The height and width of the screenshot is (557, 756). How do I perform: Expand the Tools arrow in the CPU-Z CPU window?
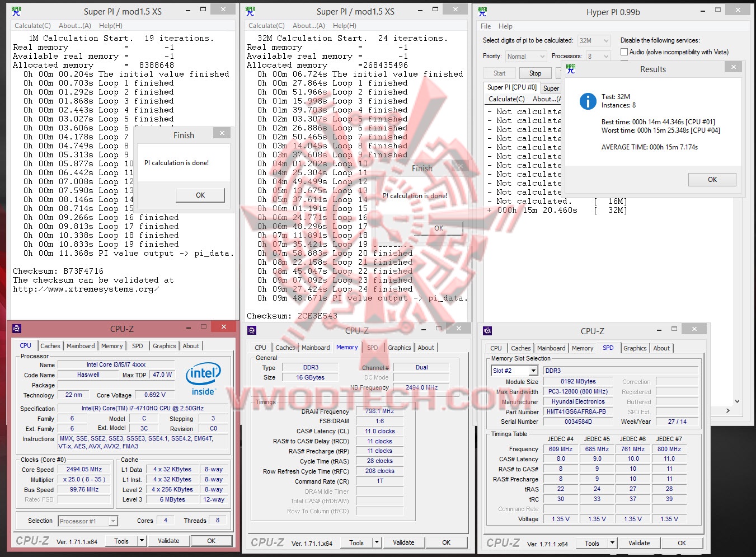pyautogui.click(x=142, y=541)
